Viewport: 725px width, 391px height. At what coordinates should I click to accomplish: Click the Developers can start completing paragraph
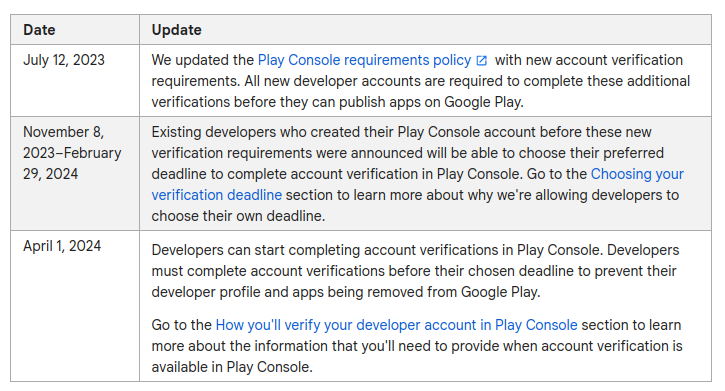click(x=415, y=271)
